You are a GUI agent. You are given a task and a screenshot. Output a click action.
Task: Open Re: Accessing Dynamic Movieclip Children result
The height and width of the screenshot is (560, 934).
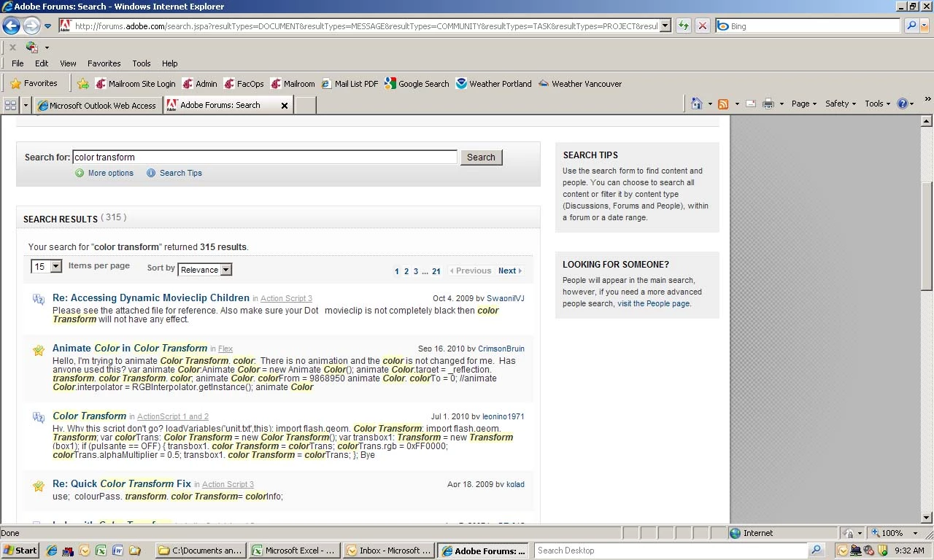click(x=151, y=297)
